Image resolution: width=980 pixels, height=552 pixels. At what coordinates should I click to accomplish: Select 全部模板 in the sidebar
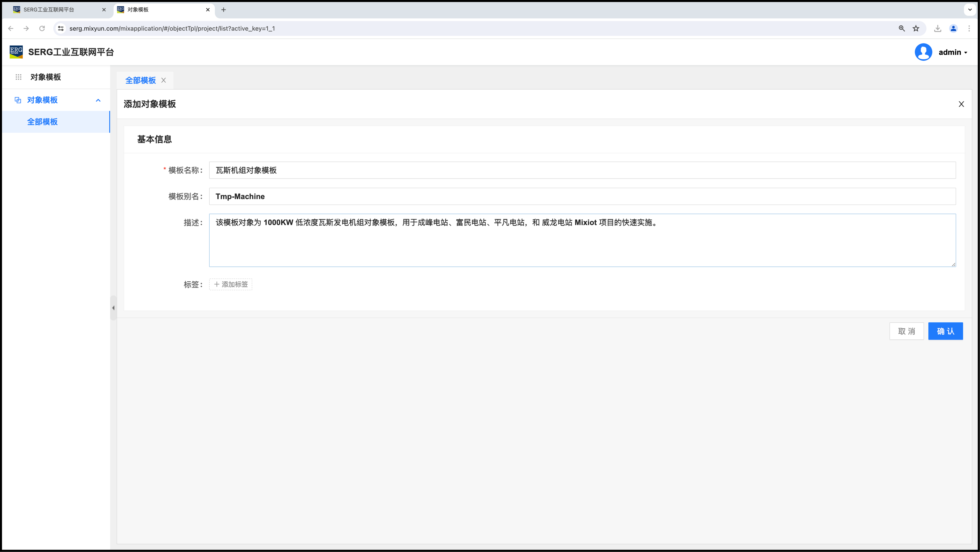[42, 122]
